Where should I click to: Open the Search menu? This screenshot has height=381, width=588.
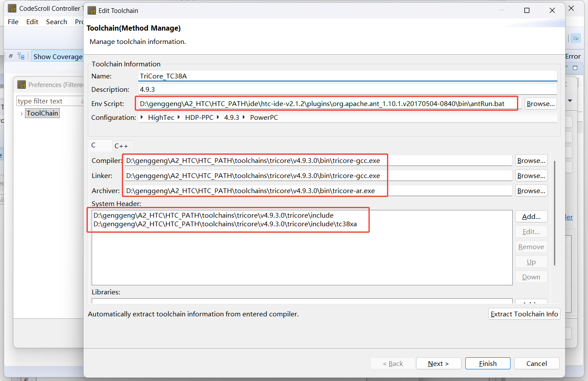(56, 22)
